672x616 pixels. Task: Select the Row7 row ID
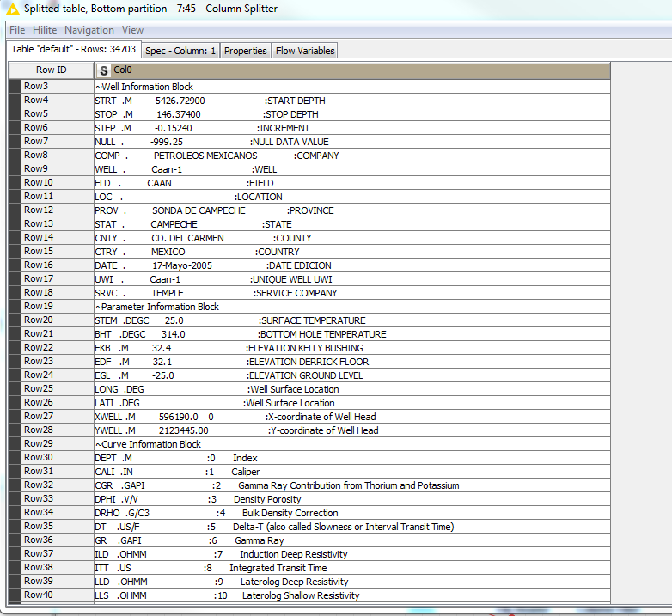tap(58, 142)
